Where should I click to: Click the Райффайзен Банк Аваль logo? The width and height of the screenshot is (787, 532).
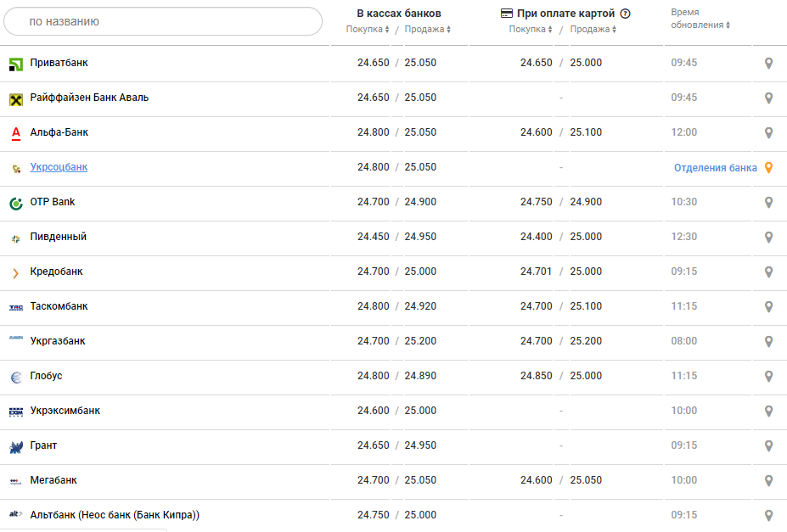(15, 98)
